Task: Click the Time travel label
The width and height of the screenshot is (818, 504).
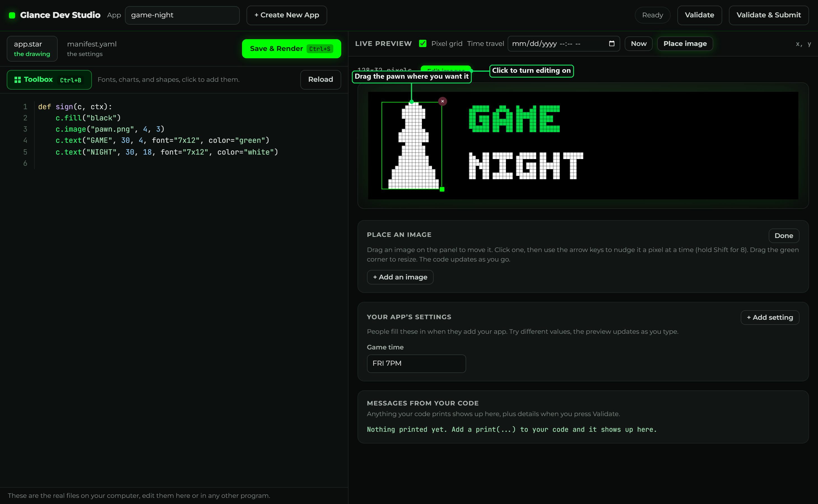Action: click(485, 44)
